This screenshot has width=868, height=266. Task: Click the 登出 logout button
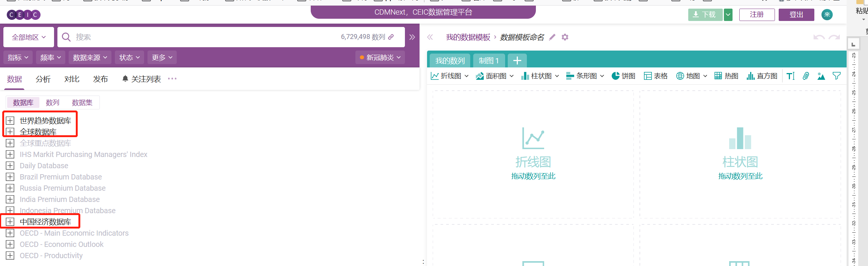(x=796, y=15)
